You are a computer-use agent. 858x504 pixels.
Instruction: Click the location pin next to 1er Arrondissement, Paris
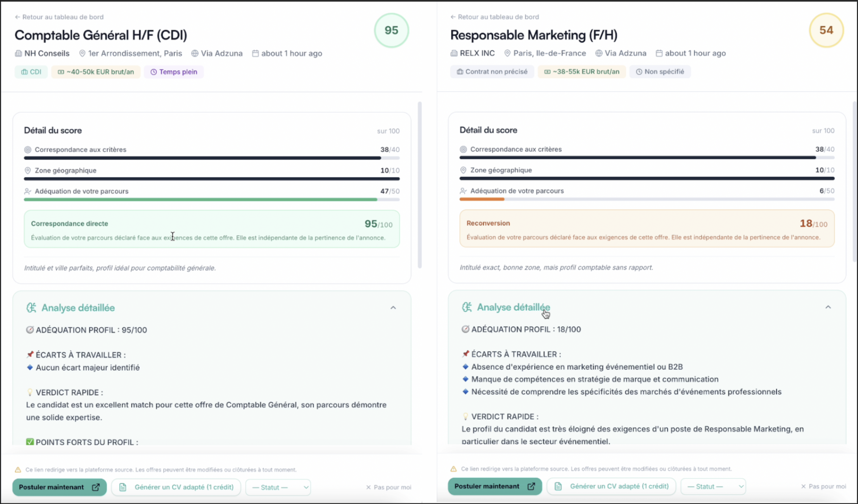point(82,53)
